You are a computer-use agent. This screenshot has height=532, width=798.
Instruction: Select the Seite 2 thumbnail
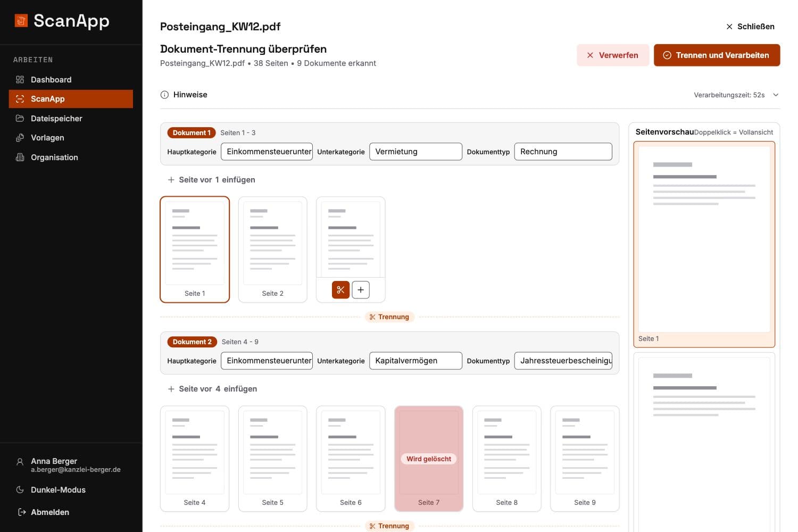[273, 250]
